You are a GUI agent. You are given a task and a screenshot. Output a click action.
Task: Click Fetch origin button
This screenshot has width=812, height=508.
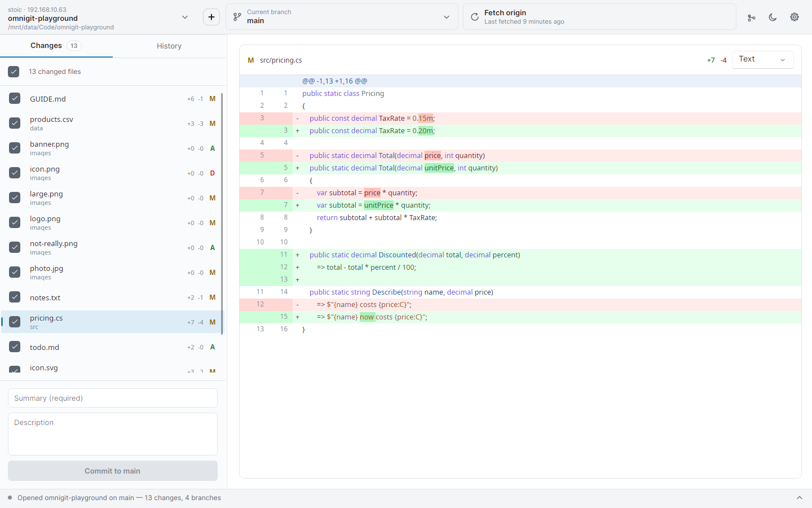[599, 17]
